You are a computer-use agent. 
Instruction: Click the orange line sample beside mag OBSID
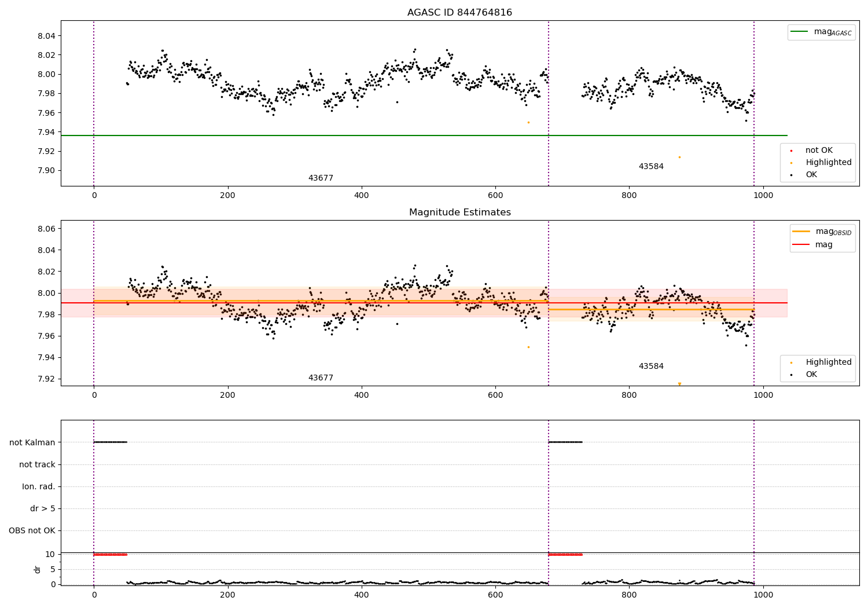[801, 232]
